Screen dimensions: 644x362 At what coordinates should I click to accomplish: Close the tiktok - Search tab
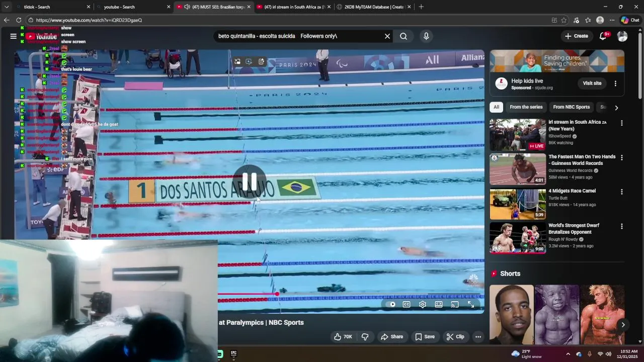[89, 7]
